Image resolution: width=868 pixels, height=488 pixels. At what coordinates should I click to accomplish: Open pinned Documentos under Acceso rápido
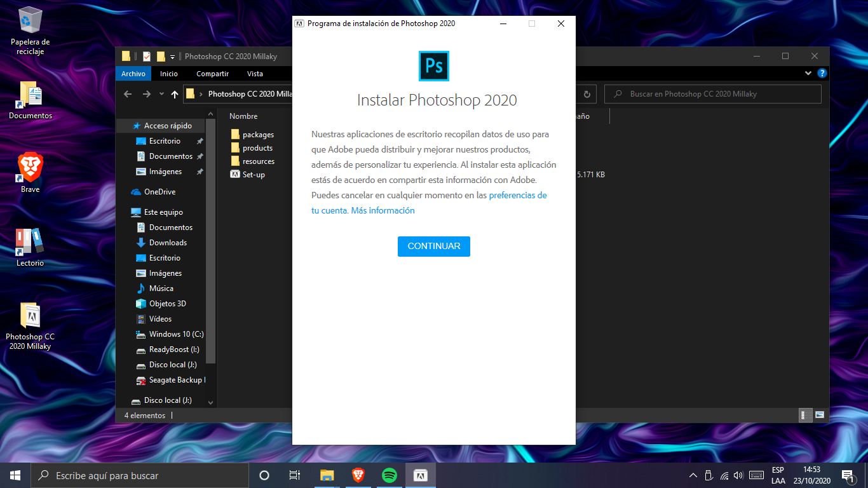pyautogui.click(x=164, y=156)
